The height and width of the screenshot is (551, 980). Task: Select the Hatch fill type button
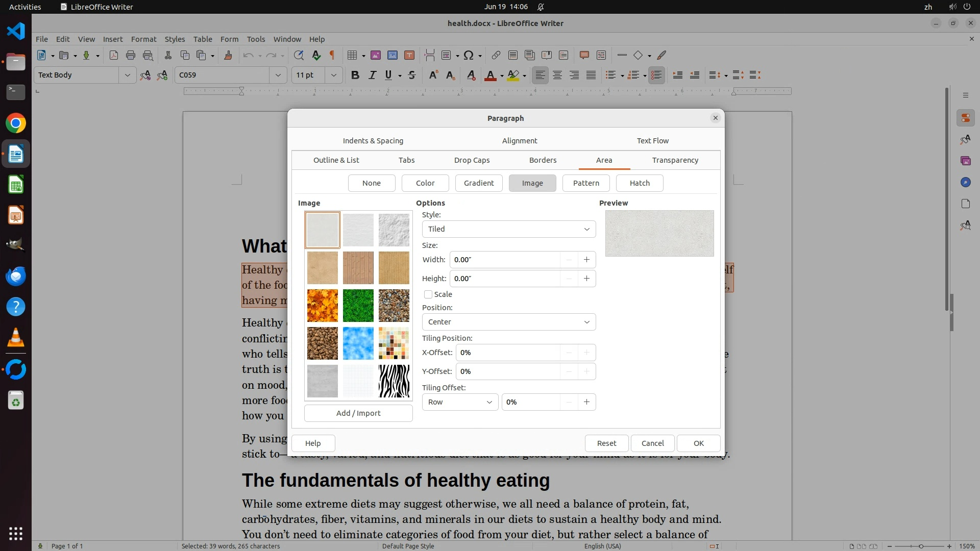pos(640,183)
